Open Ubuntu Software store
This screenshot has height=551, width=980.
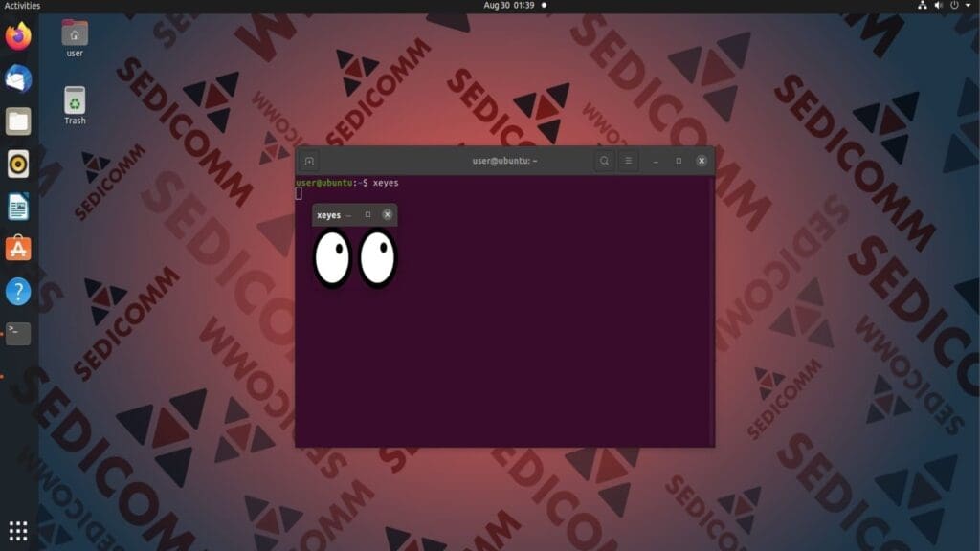[x=18, y=249]
